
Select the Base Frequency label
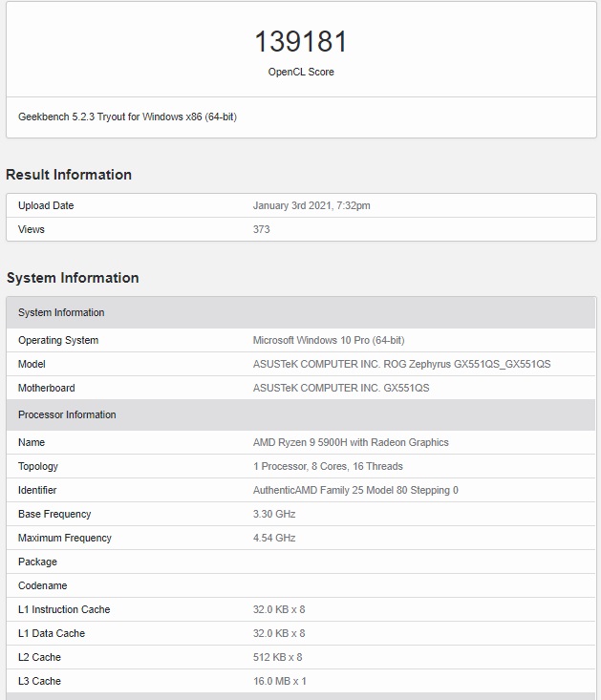(54, 515)
